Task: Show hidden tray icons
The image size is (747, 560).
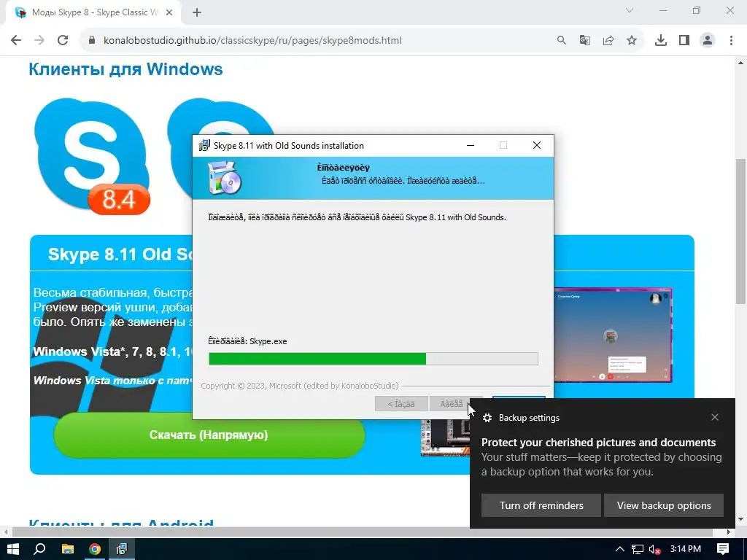Action: pyautogui.click(x=620, y=549)
